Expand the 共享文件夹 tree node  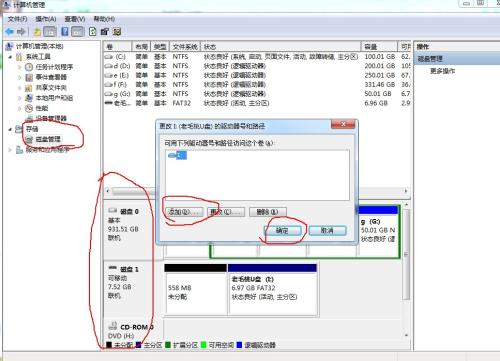tap(20, 88)
